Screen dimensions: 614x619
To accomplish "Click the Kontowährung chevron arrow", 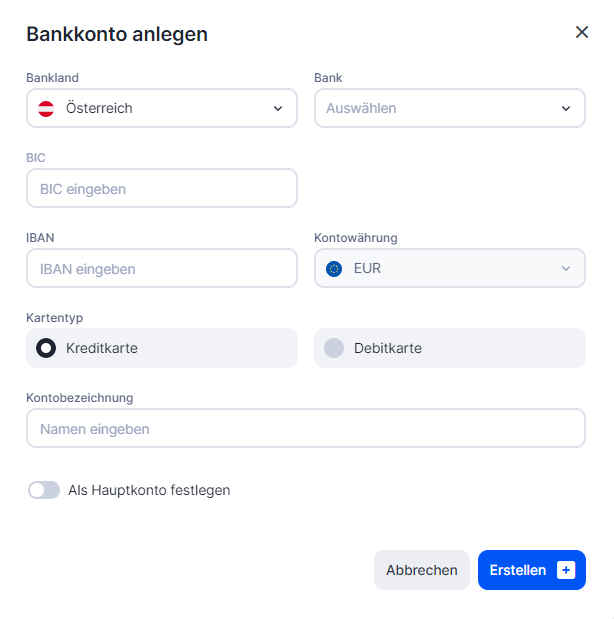I will [566, 268].
